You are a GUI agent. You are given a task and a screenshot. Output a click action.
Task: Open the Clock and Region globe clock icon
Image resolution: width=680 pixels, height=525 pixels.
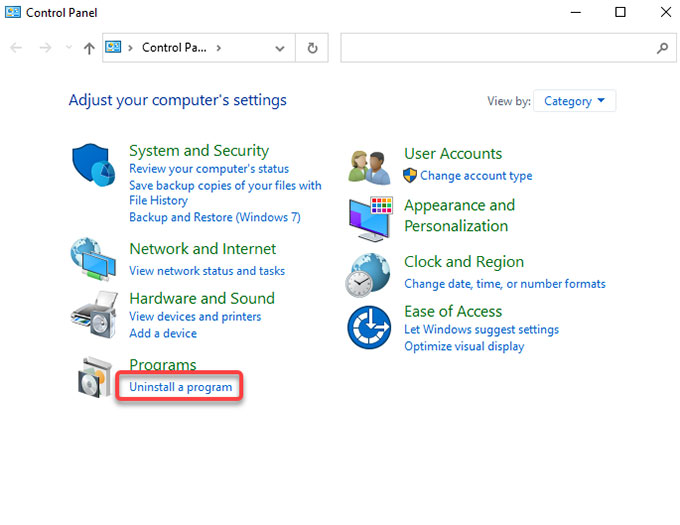(368, 275)
